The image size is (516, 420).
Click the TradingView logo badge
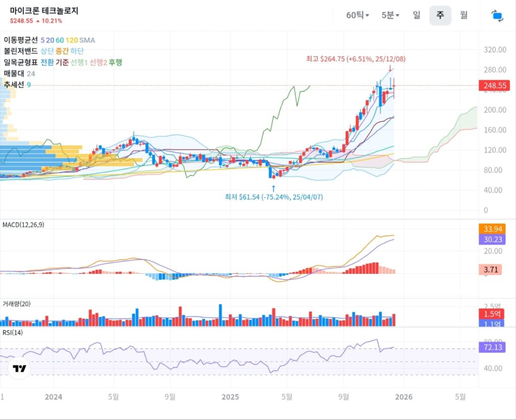click(20, 369)
